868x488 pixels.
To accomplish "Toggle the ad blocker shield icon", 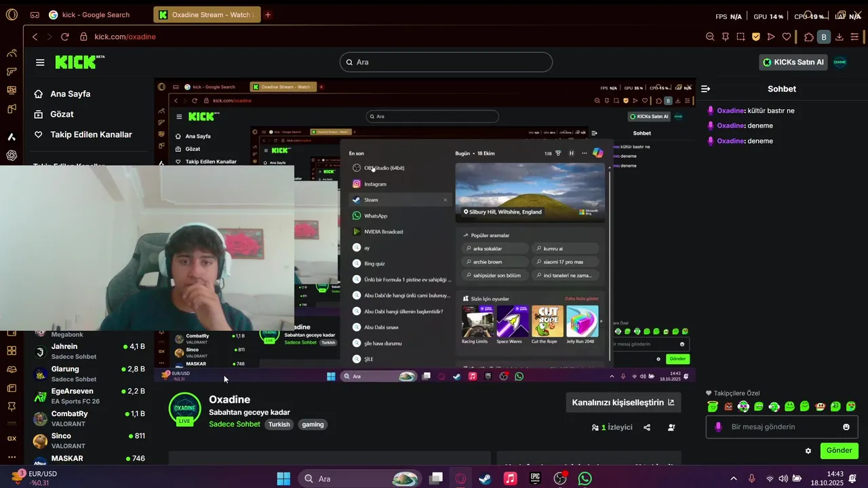I will 756,37.
